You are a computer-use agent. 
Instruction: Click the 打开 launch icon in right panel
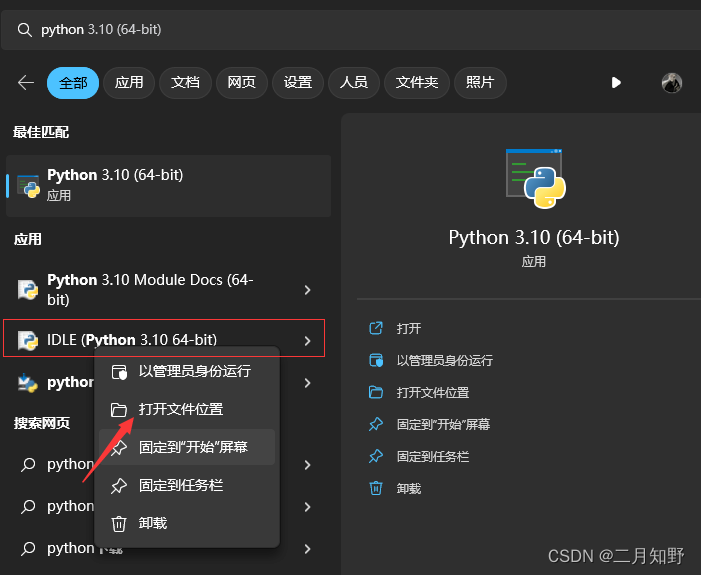tap(376, 328)
